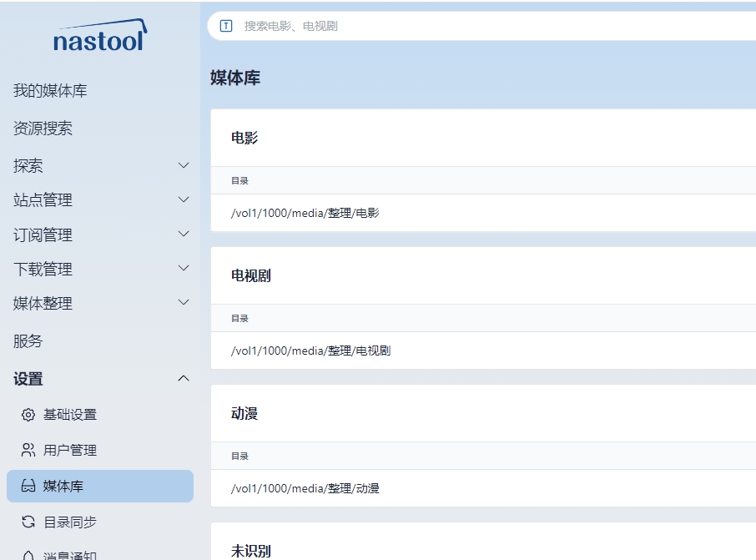
Task: Select 探索 in the sidebar
Action: point(28,166)
